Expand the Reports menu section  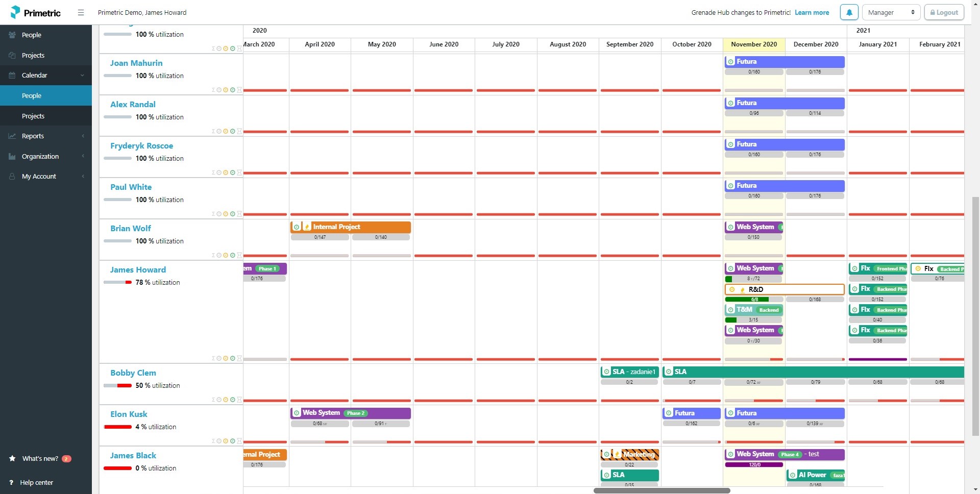tap(46, 136)
